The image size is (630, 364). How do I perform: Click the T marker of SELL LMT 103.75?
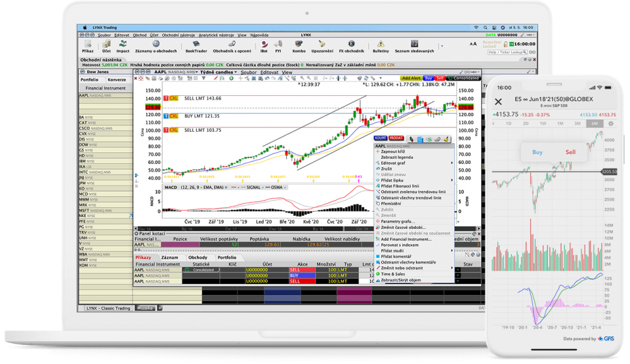(x=166, y=130)
